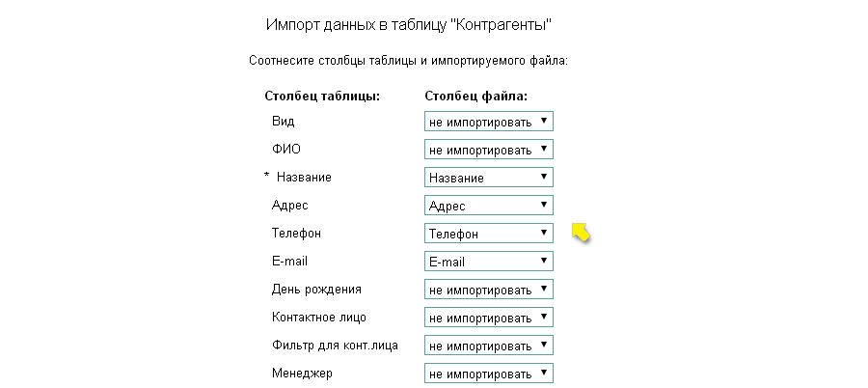Click the "Столбец таблицы:" column header
The image size is (868, 388).
pyautogui.click(x=322, y=96)
